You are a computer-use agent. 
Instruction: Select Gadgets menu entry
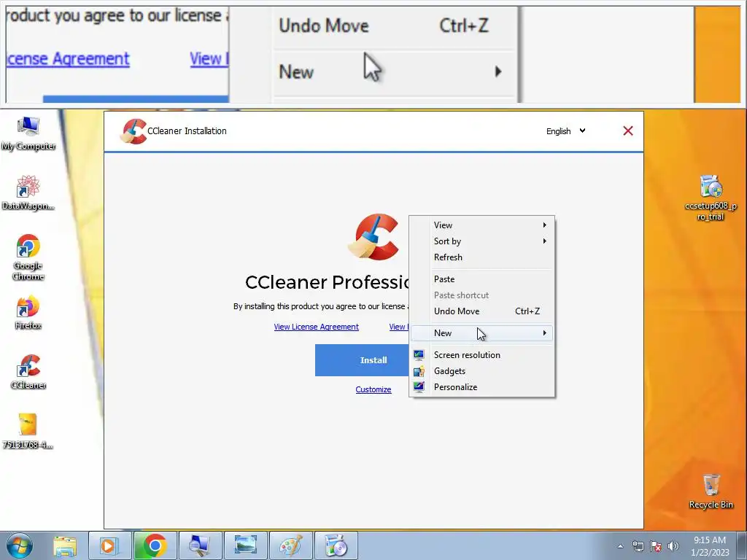click(481, 371)
